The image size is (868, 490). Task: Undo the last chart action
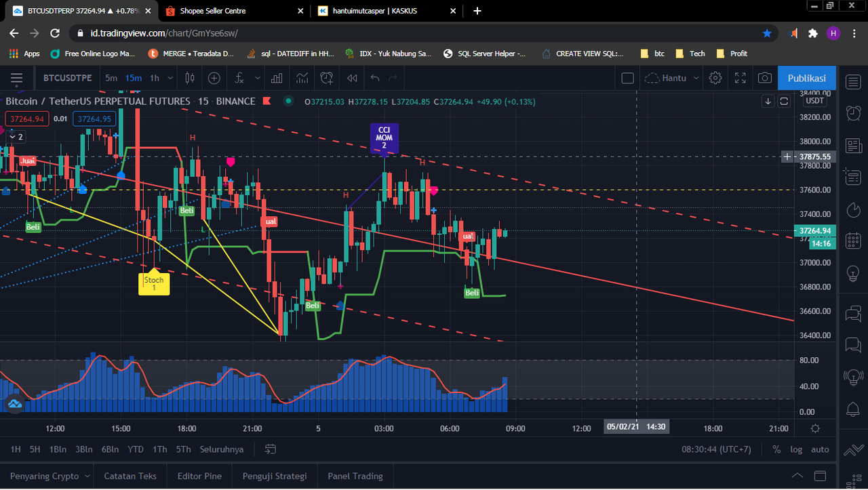(375, 78)
